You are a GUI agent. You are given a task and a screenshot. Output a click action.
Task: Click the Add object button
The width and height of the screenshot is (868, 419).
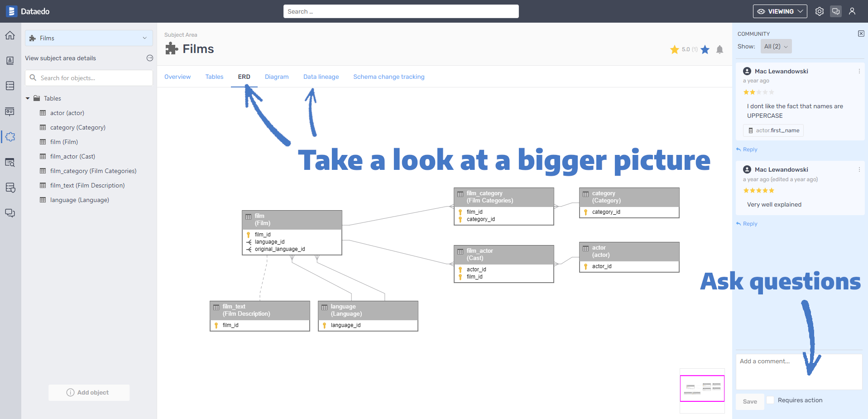pyautogui.click(x=89, y=392)
